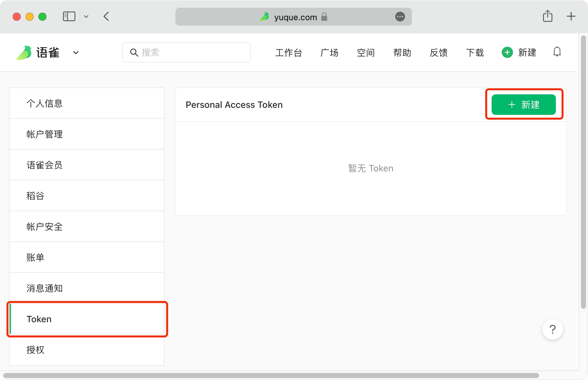Image resolution: width=588 pixels, height=380 pixels.
Task: Open 个人信息 settings section
Action: coord(87,103)
